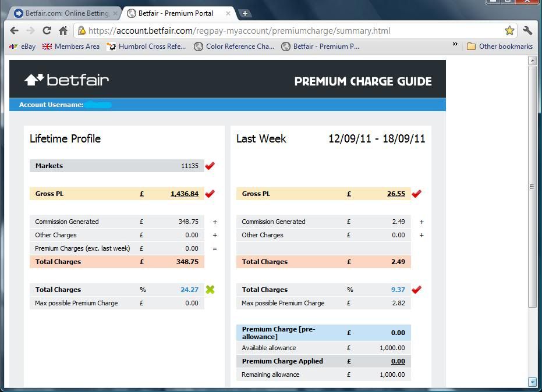
Task: Click Last Week Commission Generated value 2.49
Action: pyautogui.click(x=399, y=222)
